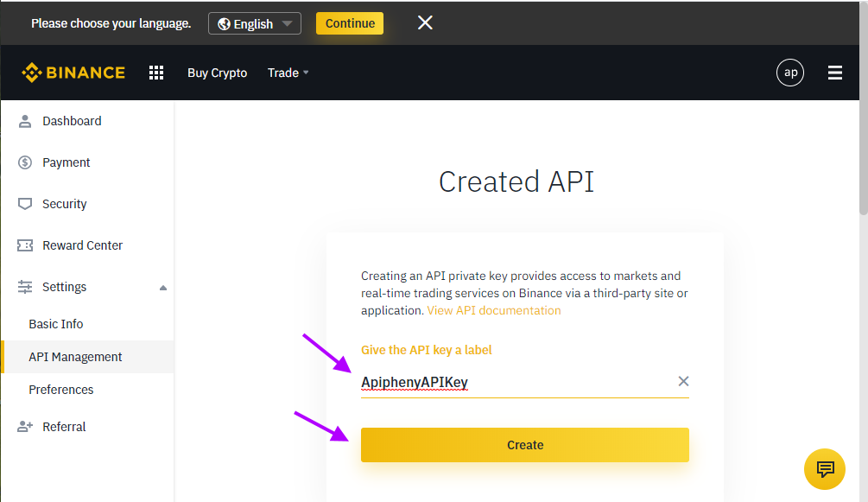
Task: Open Buy Crypto from the top navigation
Action: click(x=217, y=73)
